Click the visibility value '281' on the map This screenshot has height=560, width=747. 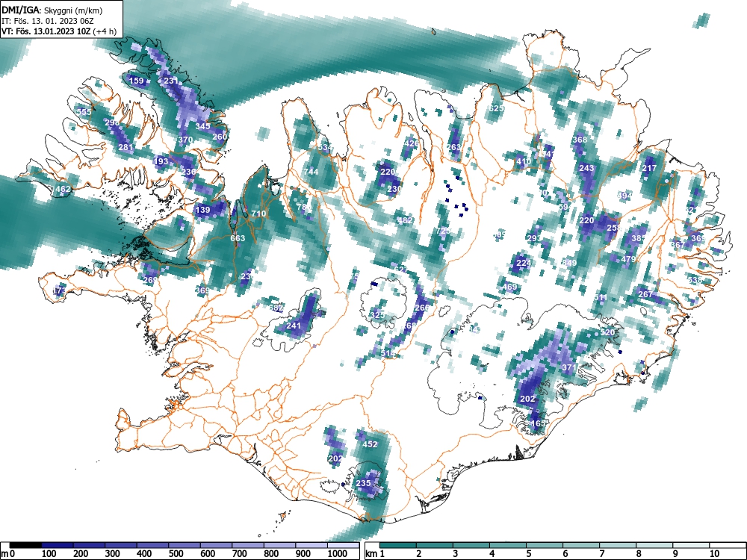125,147
